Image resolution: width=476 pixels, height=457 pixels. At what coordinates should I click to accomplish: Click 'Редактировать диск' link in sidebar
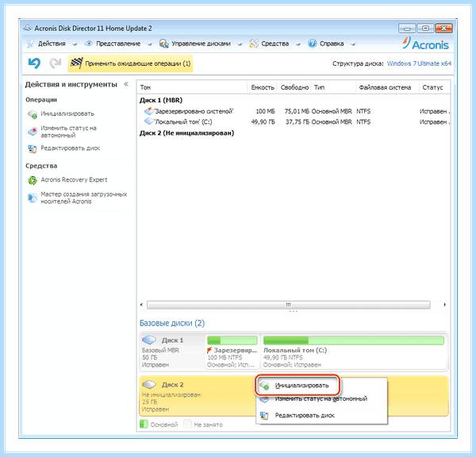click(70, 148)
